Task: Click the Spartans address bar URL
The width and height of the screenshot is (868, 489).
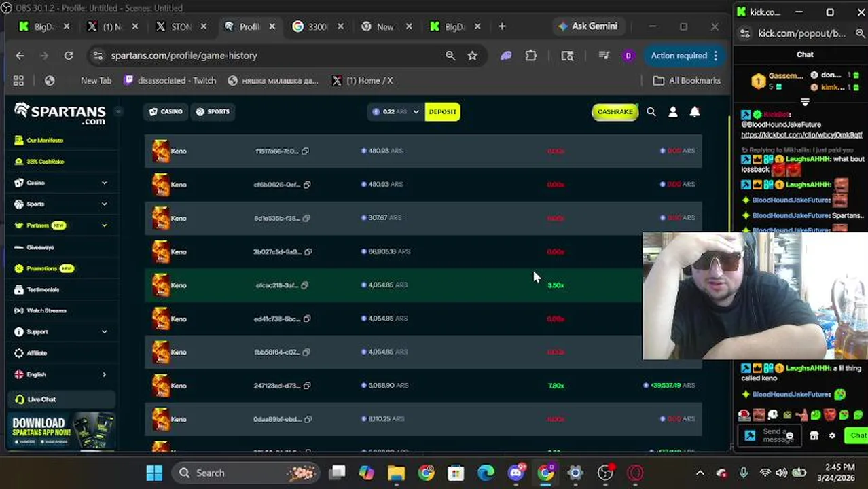Action: coord(184,56)
